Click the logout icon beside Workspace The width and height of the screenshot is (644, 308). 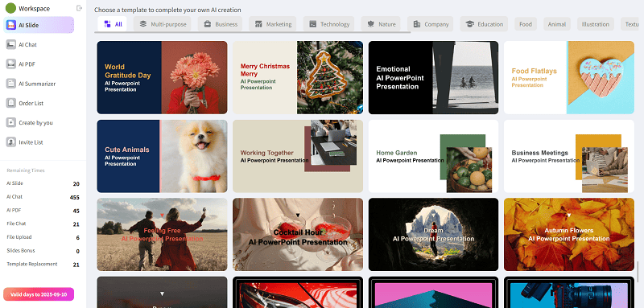click(79, 8)
